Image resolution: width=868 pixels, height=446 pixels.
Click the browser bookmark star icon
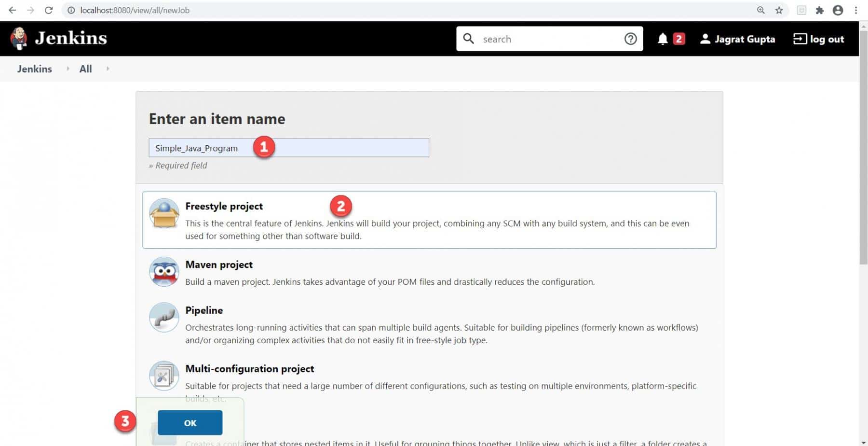pos(778,10)
